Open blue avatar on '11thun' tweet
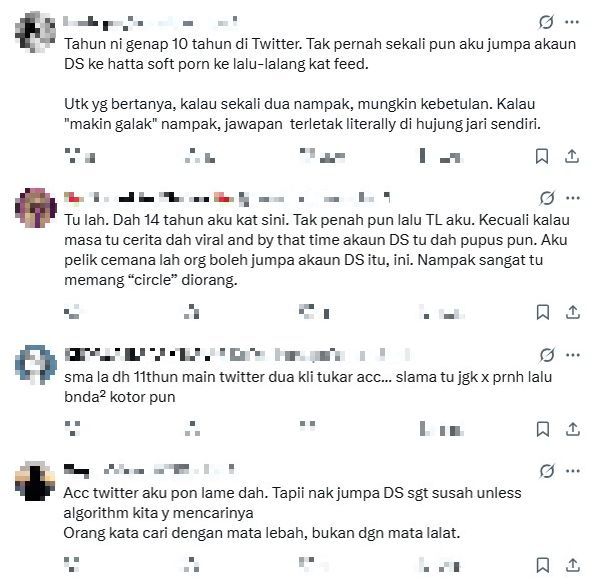597x586 pixels. (x=35, y=365)
